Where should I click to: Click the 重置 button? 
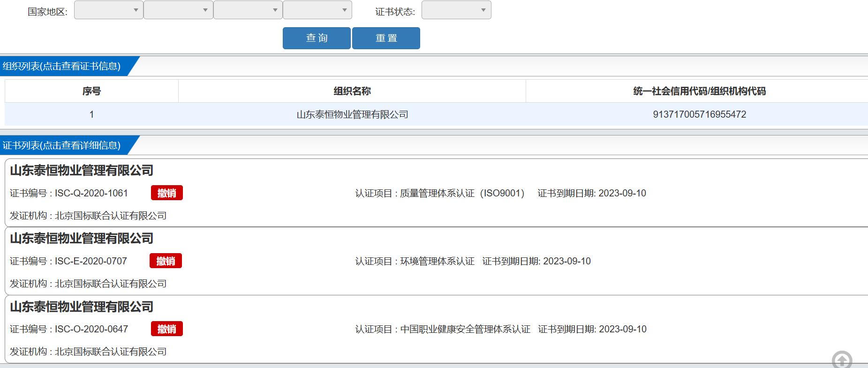tap(386, 38)
